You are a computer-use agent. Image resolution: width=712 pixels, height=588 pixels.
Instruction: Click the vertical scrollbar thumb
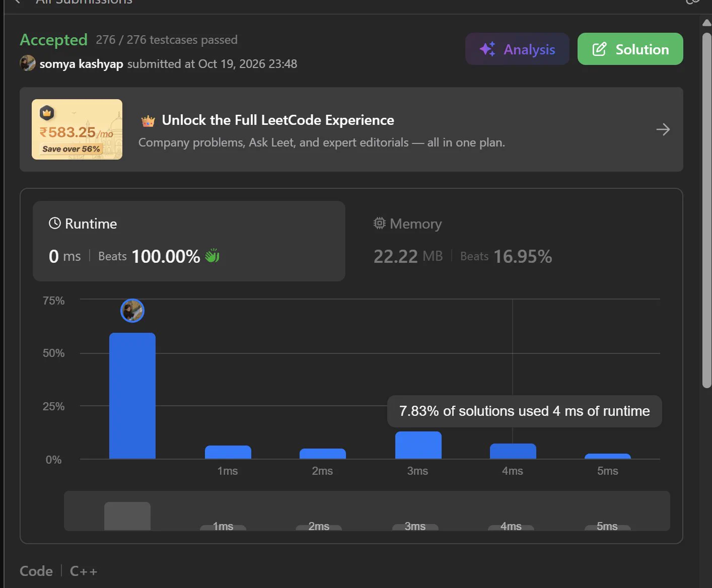(707, 210)
